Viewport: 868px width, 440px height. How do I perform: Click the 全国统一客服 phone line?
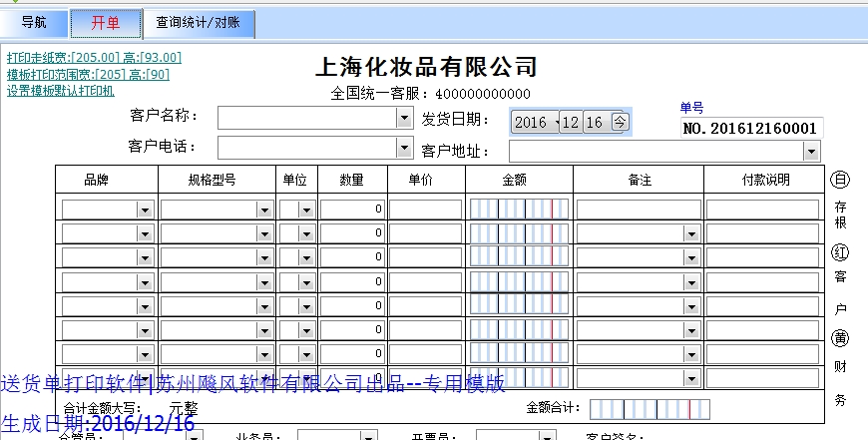(x=431, y=94)
